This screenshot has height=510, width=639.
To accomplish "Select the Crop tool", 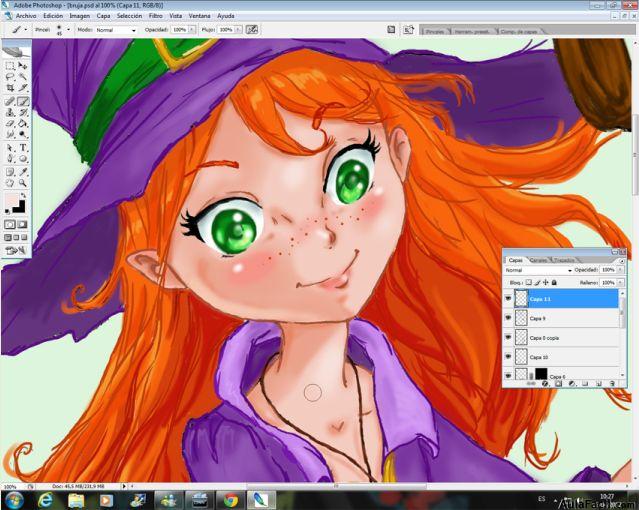I will coord(10,88).
